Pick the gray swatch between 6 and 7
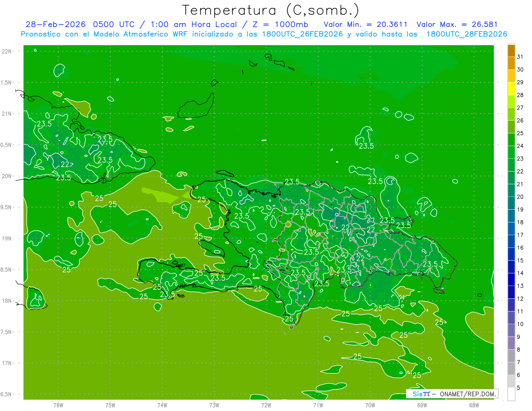 click(x=511, y=368)
